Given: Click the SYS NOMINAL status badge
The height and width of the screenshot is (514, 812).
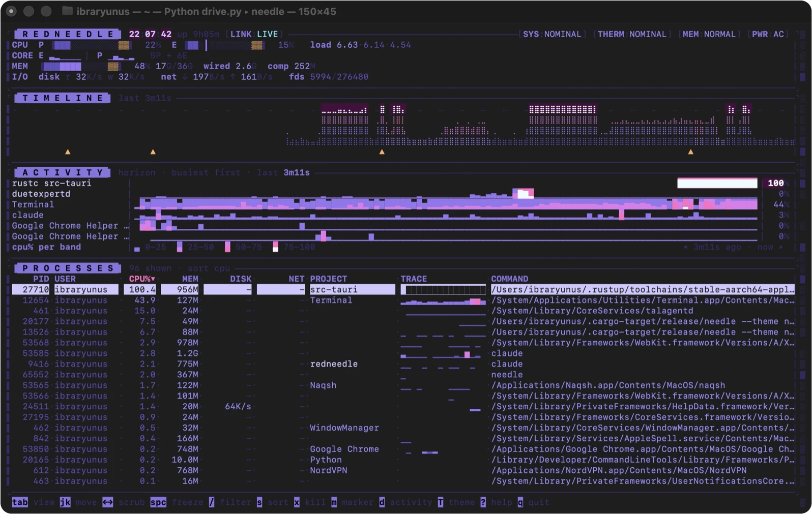Looking at the screenshot, I should coord(553,34).
